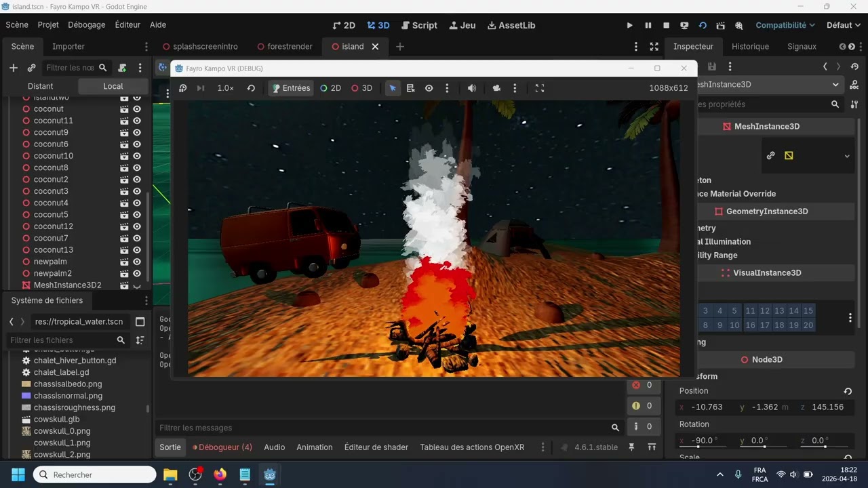Open the AssetLib workspace
868x488 pixels.
[x=511, y=25]
